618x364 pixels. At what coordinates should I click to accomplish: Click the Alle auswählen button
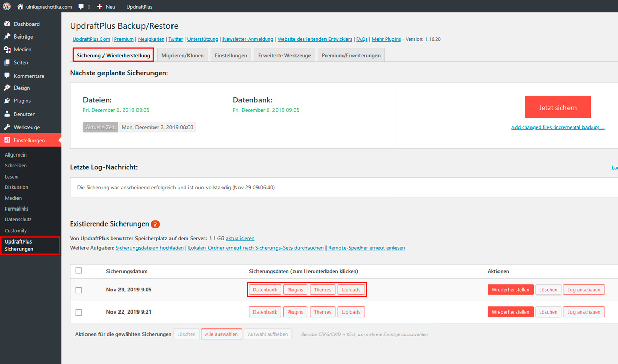221,334
